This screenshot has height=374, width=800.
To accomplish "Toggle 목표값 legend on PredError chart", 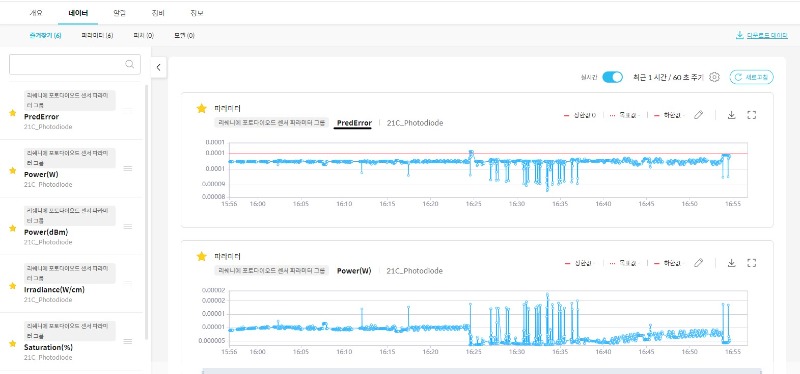I will [625, 115].
